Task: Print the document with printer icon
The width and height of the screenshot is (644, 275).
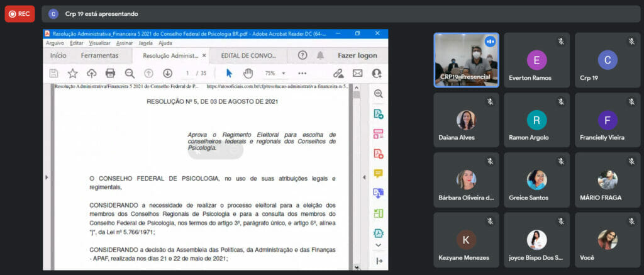Action: click(110, 73)
